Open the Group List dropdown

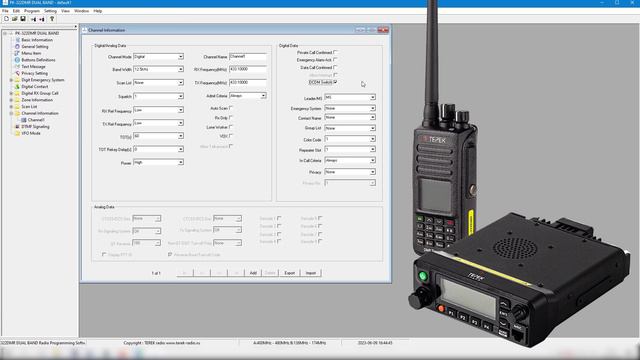[373, 128]
